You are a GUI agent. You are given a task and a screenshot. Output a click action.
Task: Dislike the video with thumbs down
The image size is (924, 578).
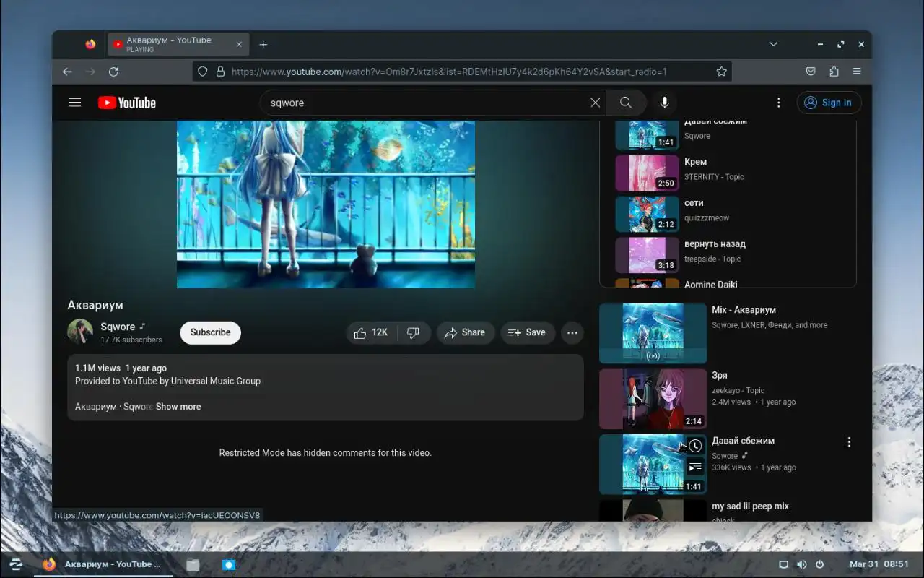(414, 332)
